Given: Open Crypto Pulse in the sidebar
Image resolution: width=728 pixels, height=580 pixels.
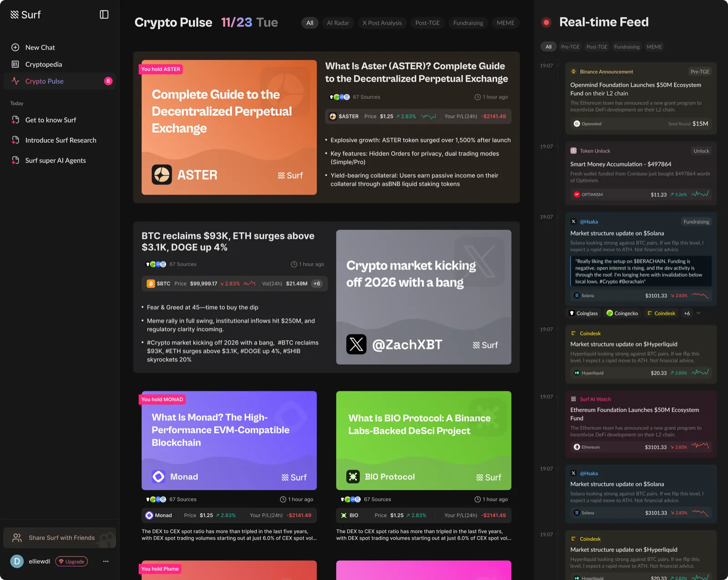Looking at the screenshot, I should coord(60,81).
